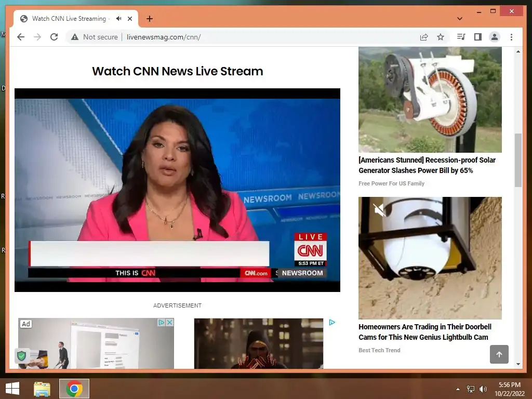This screenshot has height=399, width=532.
Task: Select the Watch CNN Live Streaming tab
Action: point(69,19)
